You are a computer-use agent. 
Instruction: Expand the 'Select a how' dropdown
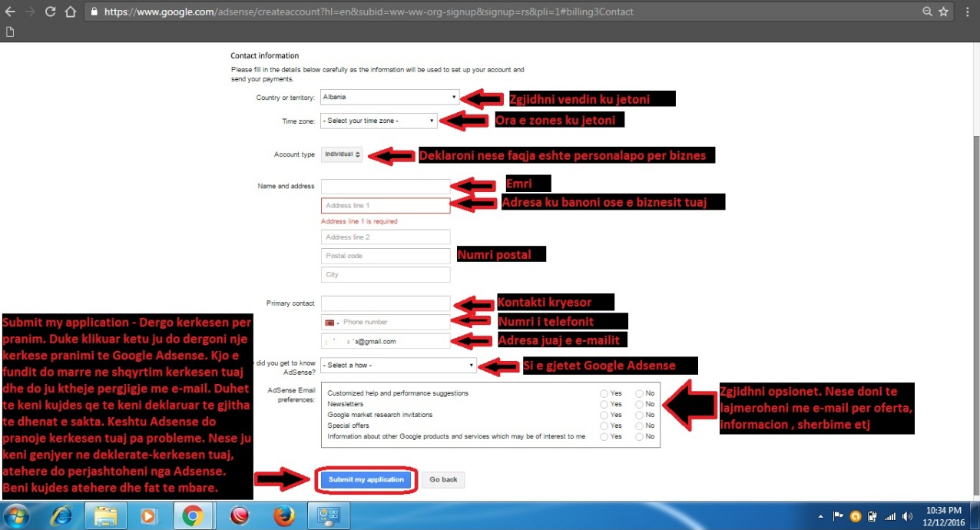(399, 366)
